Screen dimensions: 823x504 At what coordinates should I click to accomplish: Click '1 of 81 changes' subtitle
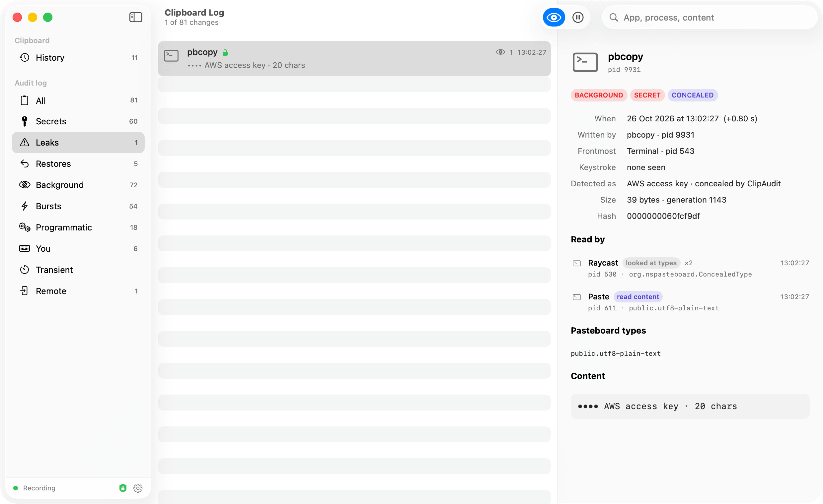click(x=191, y=23)
